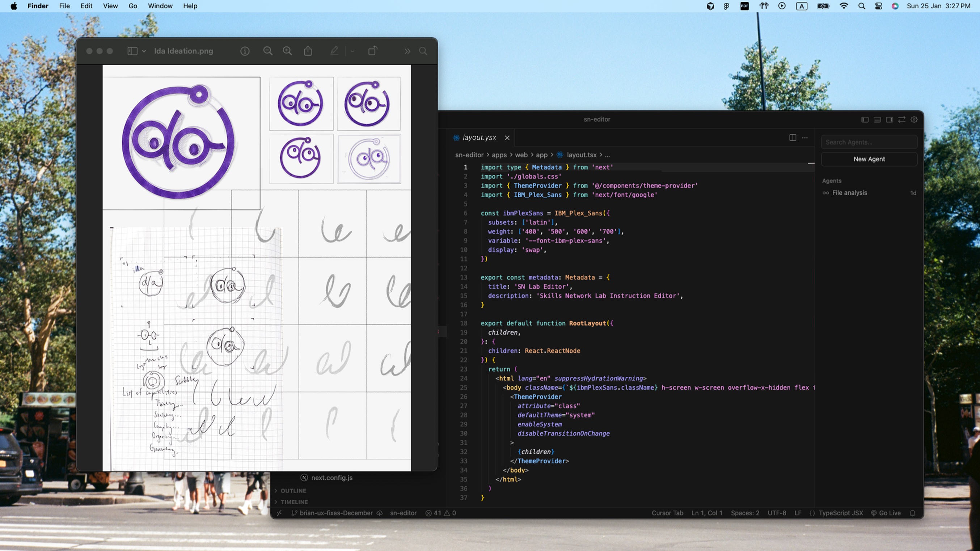Toggle Markup pencil tool in Preview
980x551 pixels.
click(x=334, y=51)
